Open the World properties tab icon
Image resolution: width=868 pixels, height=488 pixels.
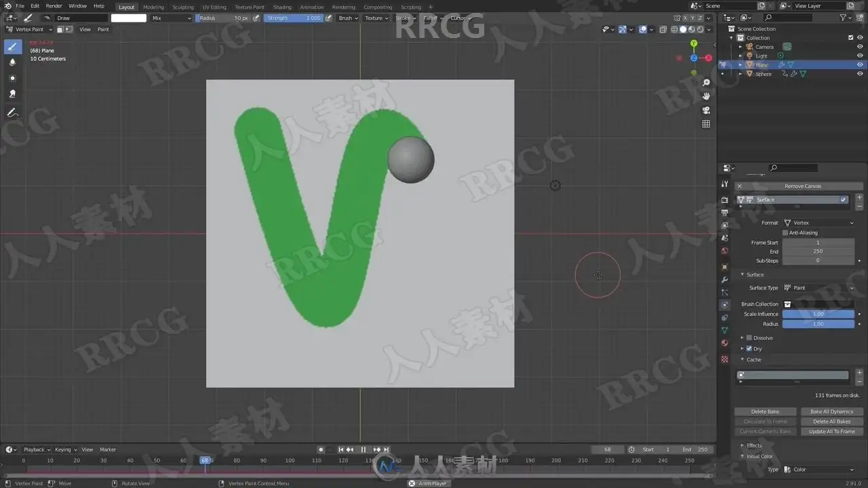[x=725, y=251]
